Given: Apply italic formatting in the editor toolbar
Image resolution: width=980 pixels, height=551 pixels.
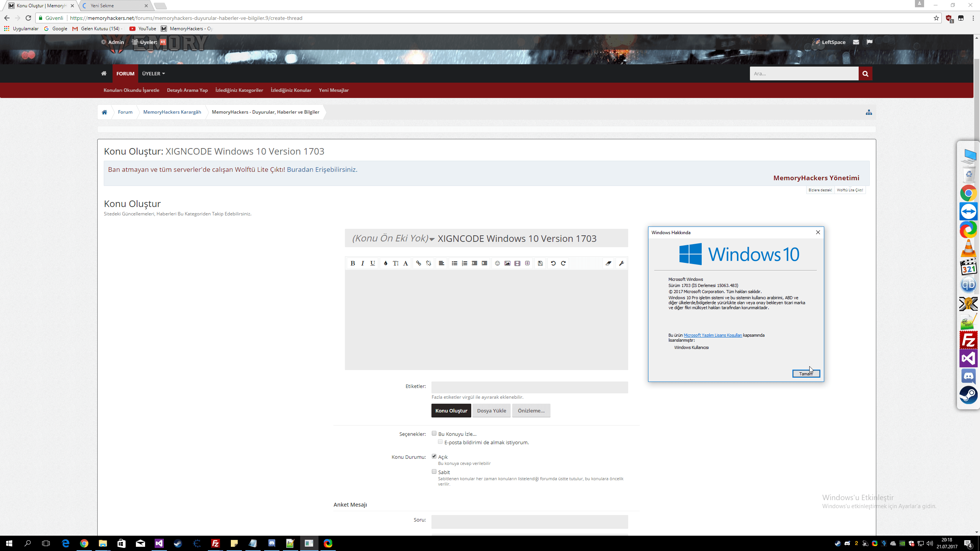Looking at the screenshot, I should coord(363,263).
